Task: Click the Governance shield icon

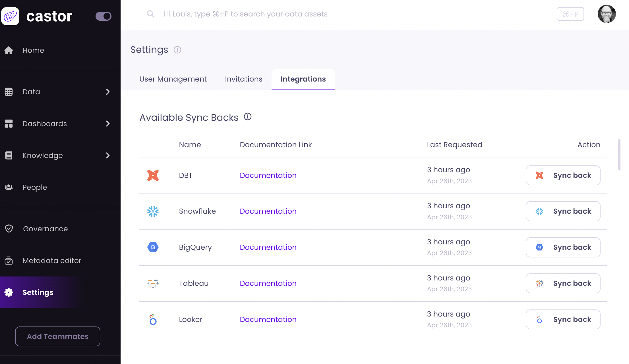Action: pyautogui.click(x=9, y=229)
